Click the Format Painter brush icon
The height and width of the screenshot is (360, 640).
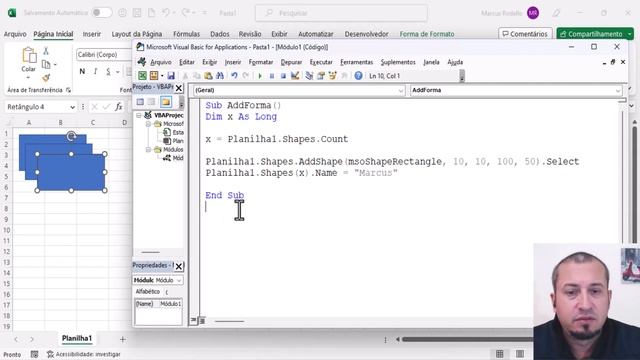pyautogui.click(x=46, y=78)
